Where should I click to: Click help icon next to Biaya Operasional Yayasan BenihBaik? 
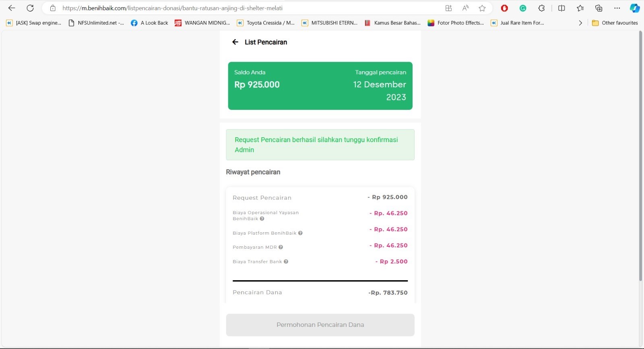coord(262,219)
